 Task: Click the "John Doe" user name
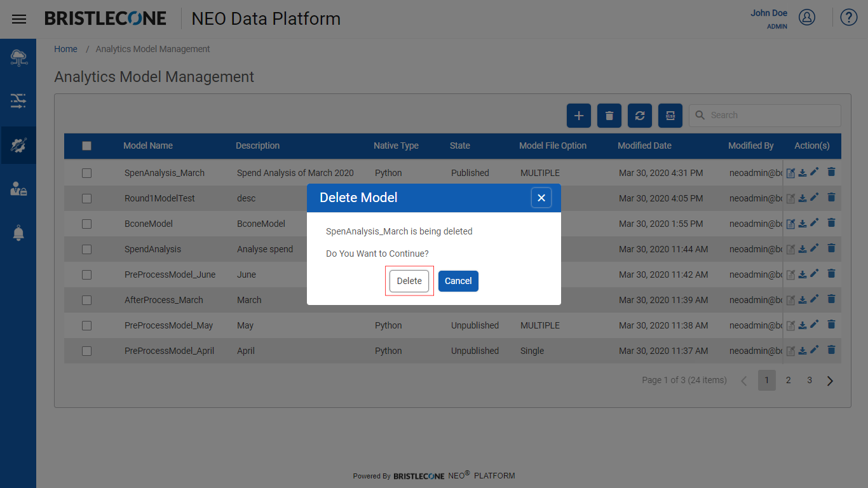coord(769,13)
